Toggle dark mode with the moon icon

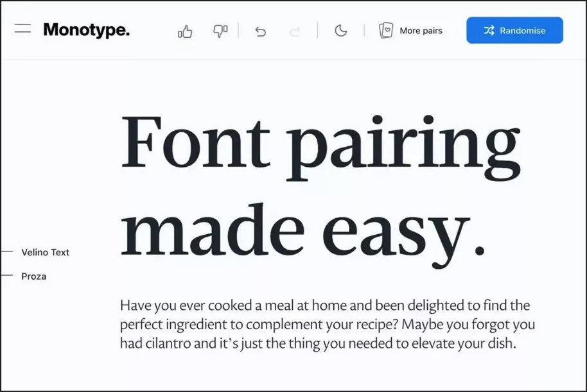pyautogui.click(x=341, y=30)
